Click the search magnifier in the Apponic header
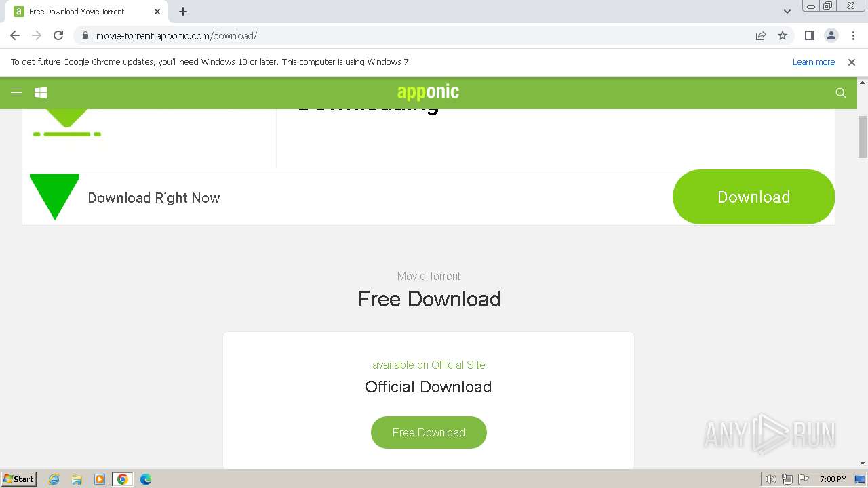868x488 pixels. pyautogui.click(x=841, y=93)
